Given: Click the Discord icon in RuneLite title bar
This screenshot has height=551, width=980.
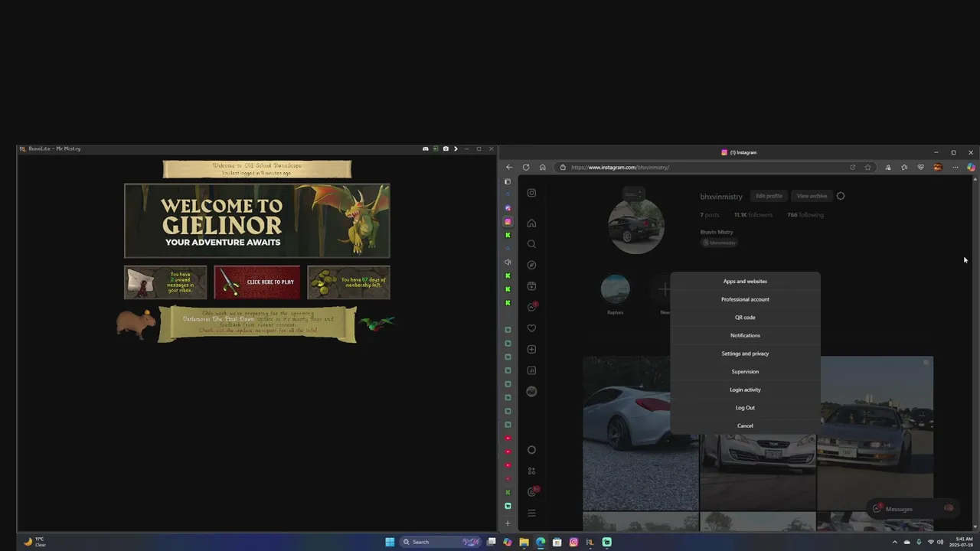Looking at the screenshot, I should tap(426, 148).
